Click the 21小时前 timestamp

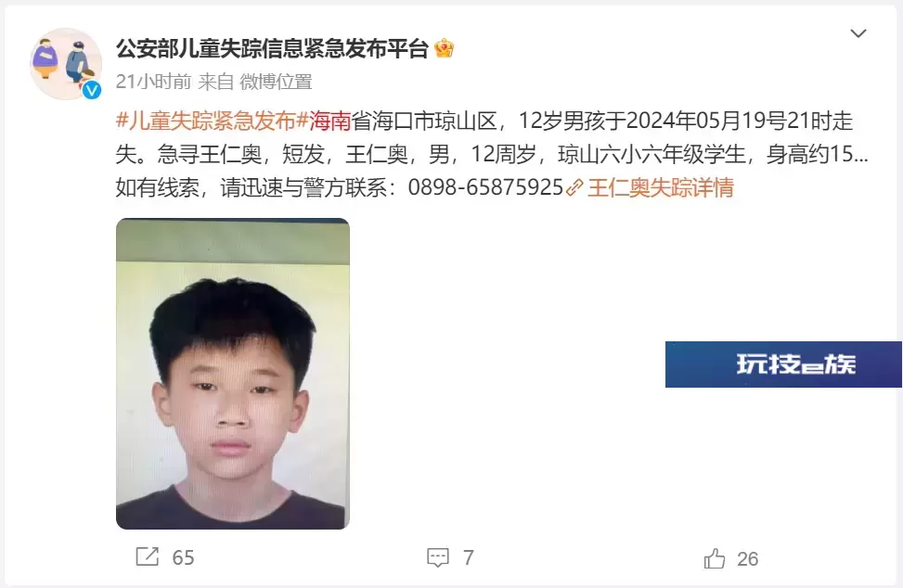(x=153, y=82)
